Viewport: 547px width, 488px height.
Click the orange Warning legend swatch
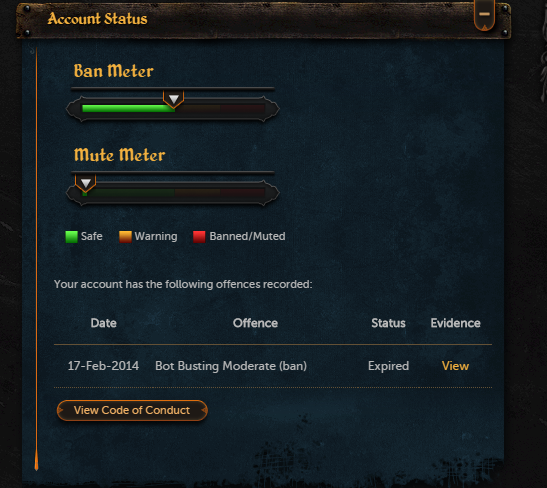coord(125,237)
